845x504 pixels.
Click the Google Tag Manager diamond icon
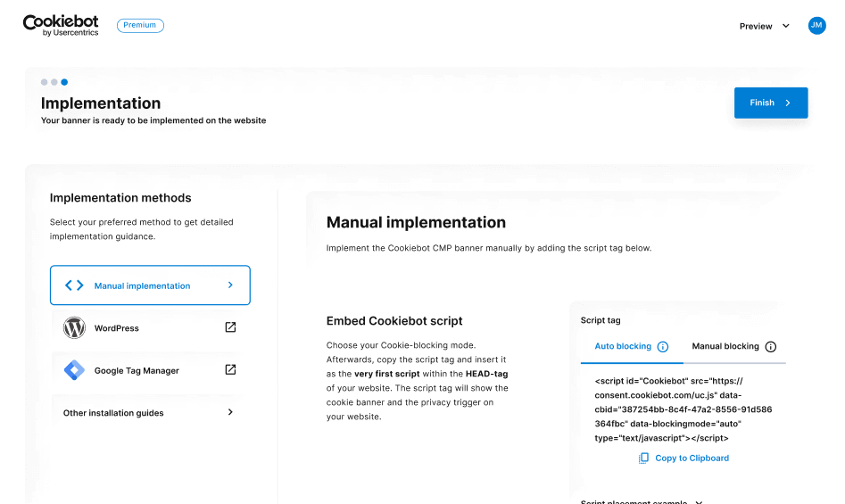coord(74,370)
